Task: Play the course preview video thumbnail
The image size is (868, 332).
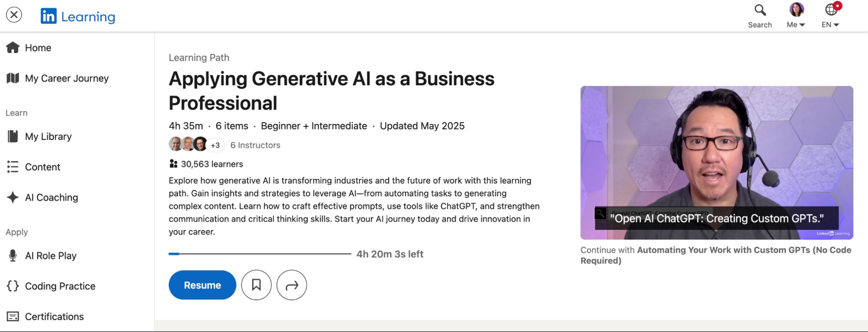Action: pyautogui.click(x=716, y=163)
